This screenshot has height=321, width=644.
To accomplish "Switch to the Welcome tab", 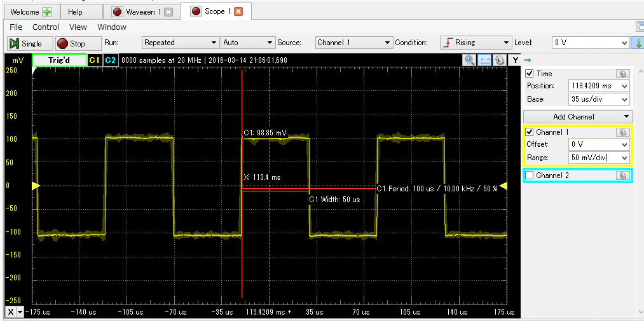I will click(x=32, y=12).
